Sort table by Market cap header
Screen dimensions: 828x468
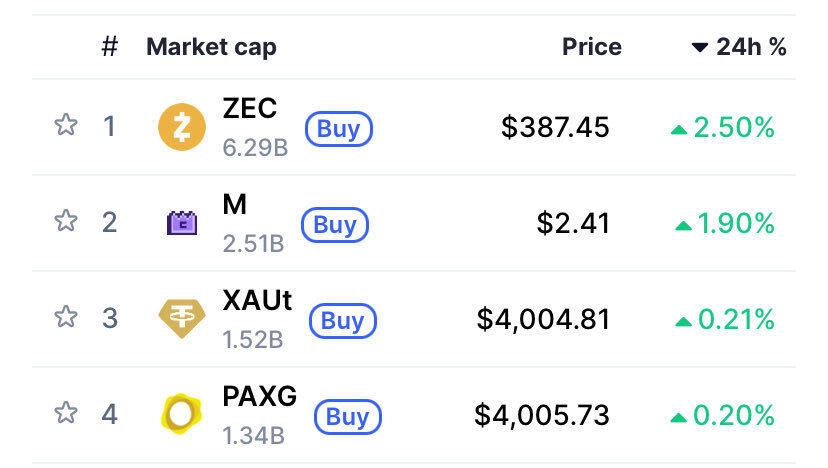(211, 47)
